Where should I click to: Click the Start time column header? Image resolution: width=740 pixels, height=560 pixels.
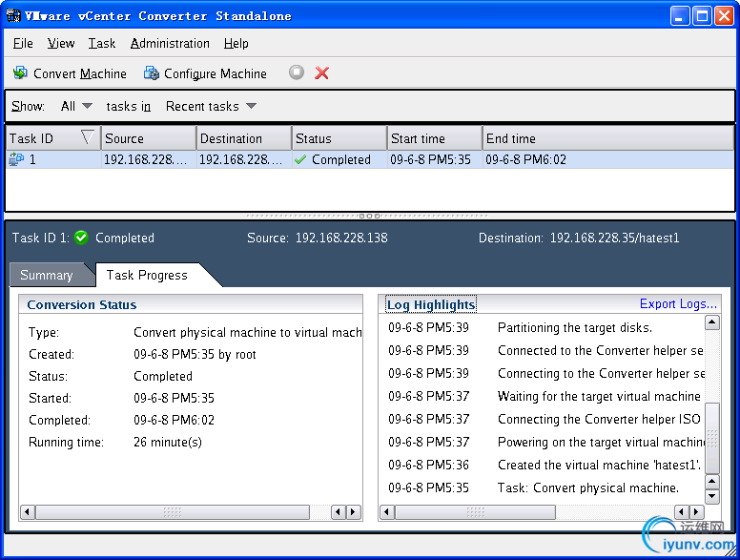tap(435, 138)
